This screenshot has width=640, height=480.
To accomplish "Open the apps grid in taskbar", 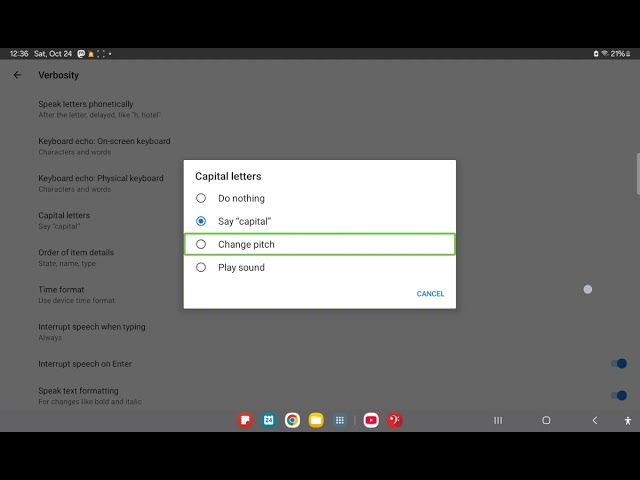I will click(x=340, y=420).
